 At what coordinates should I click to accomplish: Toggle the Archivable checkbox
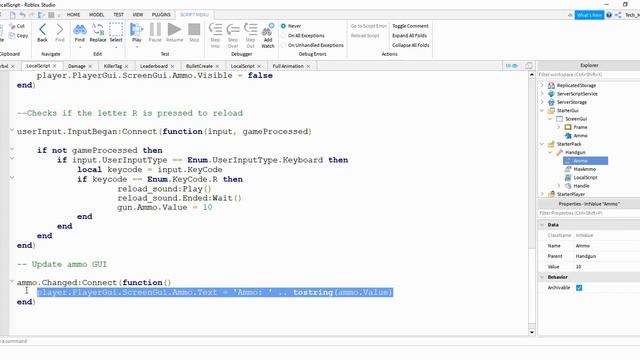[x=579, y=288]
